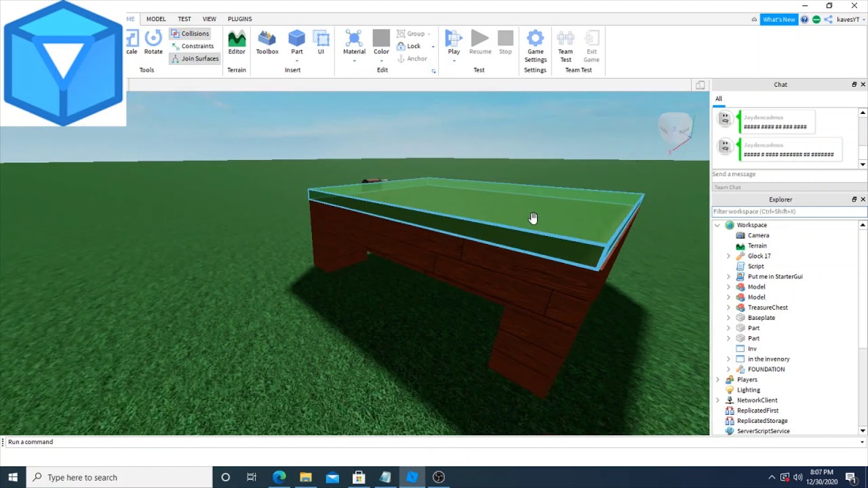The image size is (868, 488).
Task: Open the part Color swatch
Action: [x=381, y=43]
